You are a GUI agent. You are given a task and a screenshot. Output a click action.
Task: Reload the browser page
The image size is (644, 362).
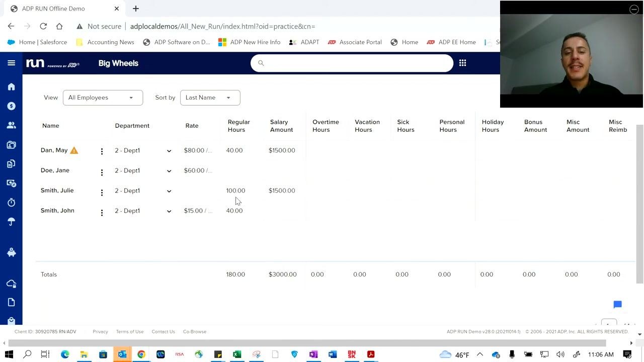(x=43, y=26)
